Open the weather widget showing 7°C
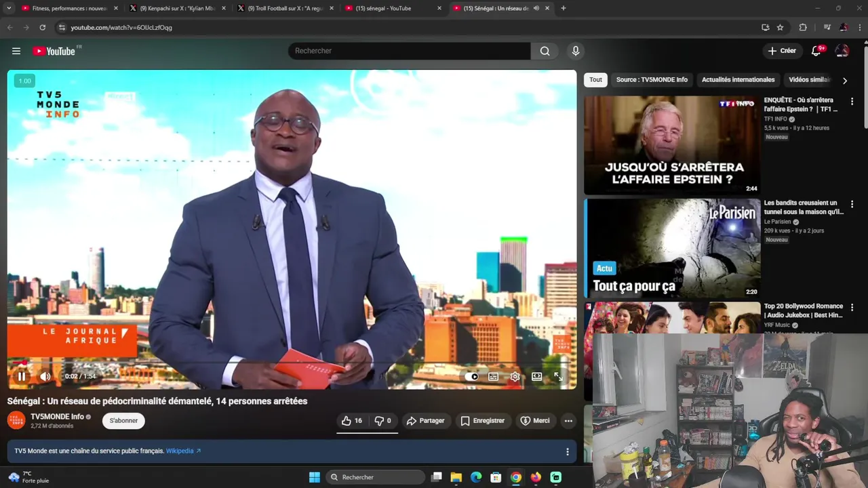The width and height of the screenshot is (868, 488). pyautogui.click(x=28, y=477)
